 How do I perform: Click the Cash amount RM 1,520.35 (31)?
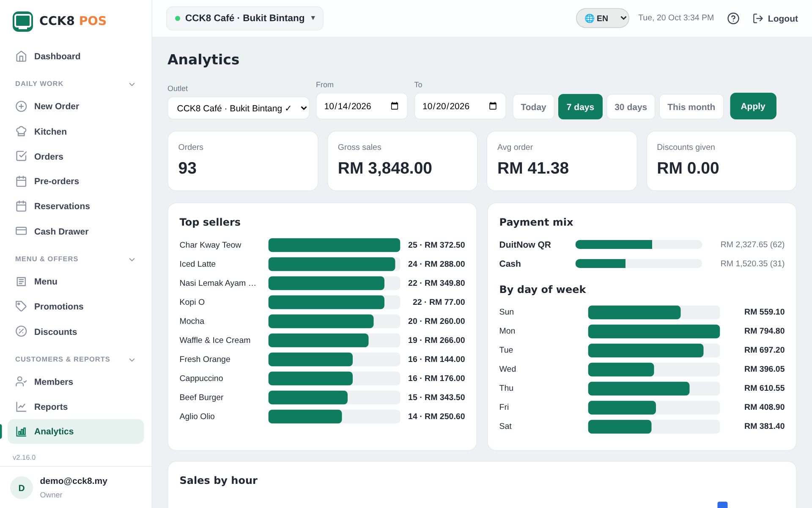click(x=752, y=263)
